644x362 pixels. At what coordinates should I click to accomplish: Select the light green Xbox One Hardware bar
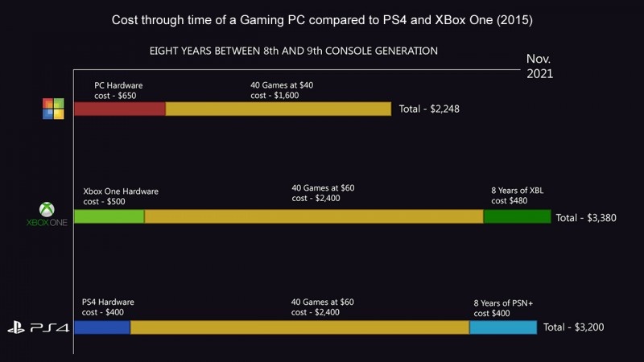[x=109, y=216]
